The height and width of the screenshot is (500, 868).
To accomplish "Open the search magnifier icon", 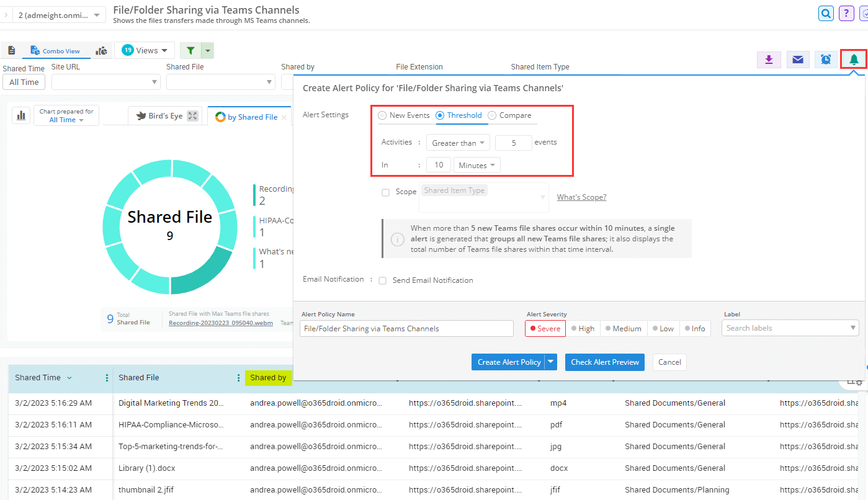I will click(x=826, y=13).
